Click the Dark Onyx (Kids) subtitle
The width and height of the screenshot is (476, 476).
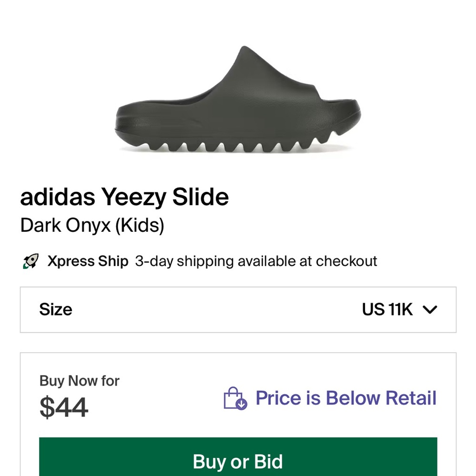point(92,225)
